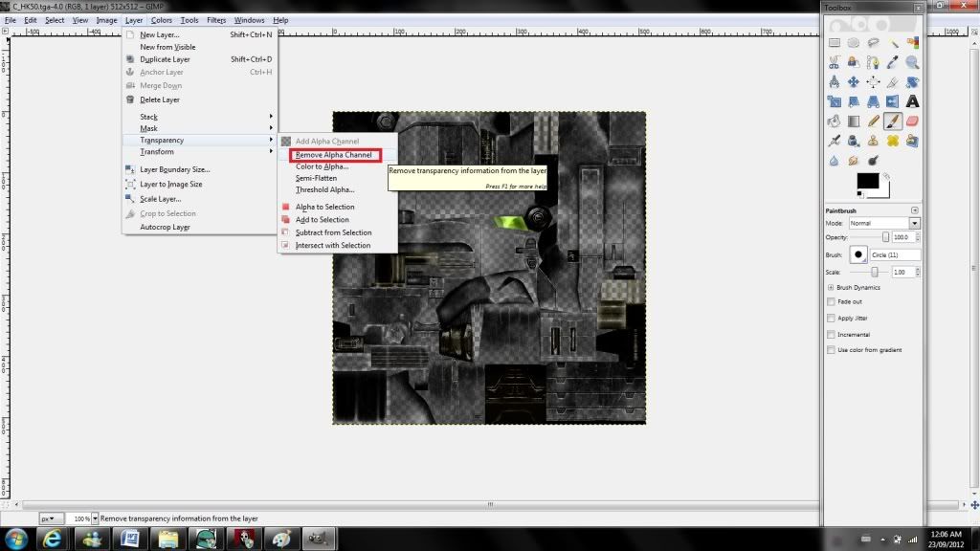980x551 pixels.
Task: Click Remove Alpha Channel menu entry
Action: pyautogui.click(x=333, y=155)
